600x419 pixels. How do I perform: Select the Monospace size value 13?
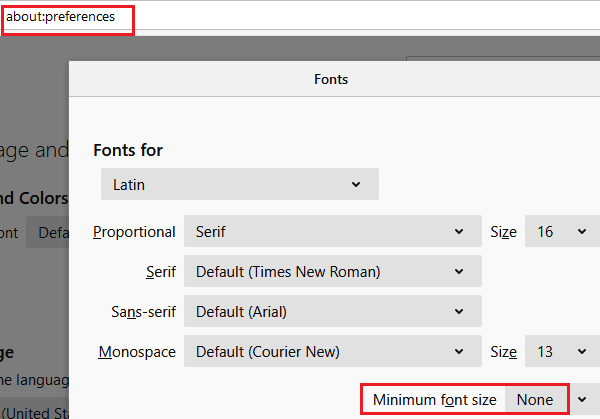point(546,351)
